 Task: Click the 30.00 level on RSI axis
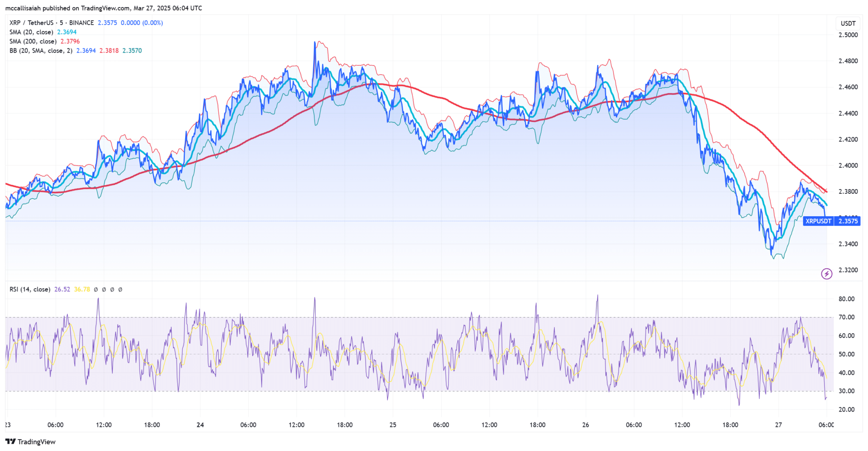coord(846,391)
